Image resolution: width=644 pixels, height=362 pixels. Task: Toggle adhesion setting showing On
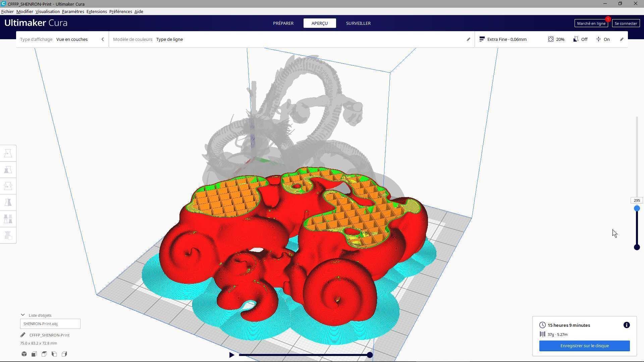click(603, 39)
